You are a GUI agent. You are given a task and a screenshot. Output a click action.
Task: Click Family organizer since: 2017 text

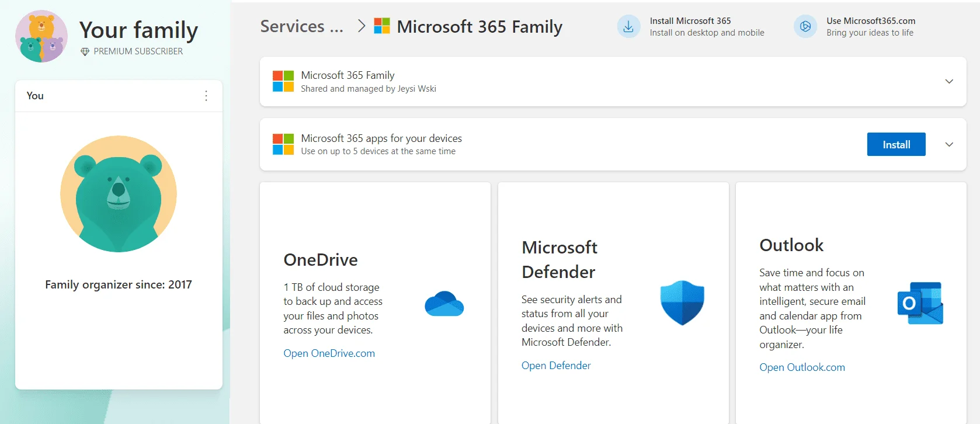(x=119, y=284)
